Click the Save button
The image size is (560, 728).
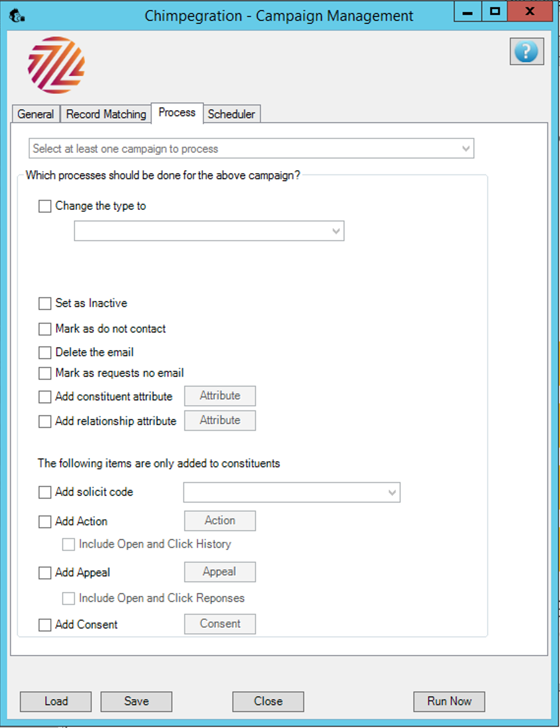point(136,701)
